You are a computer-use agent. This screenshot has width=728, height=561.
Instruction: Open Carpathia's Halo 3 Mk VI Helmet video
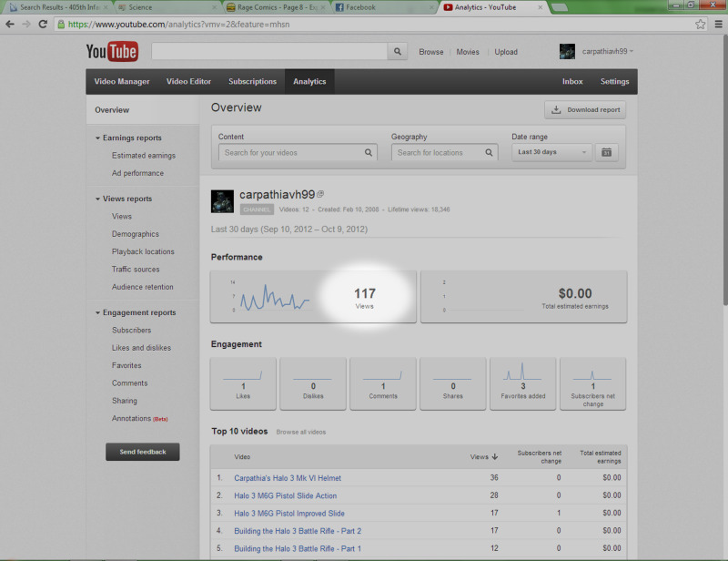[x=288, y=478]
